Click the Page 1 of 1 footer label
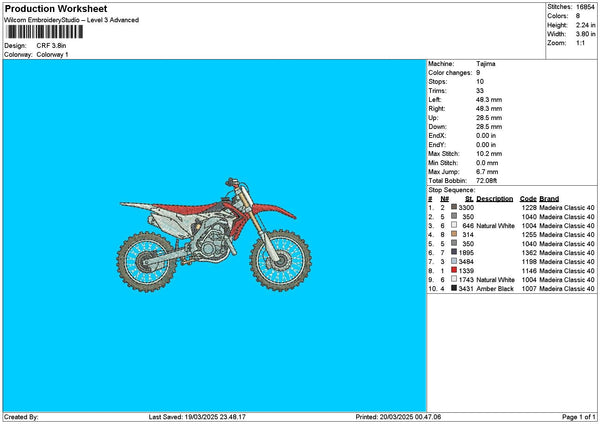This screenshot has height=424, width=600. coord(579,417)
